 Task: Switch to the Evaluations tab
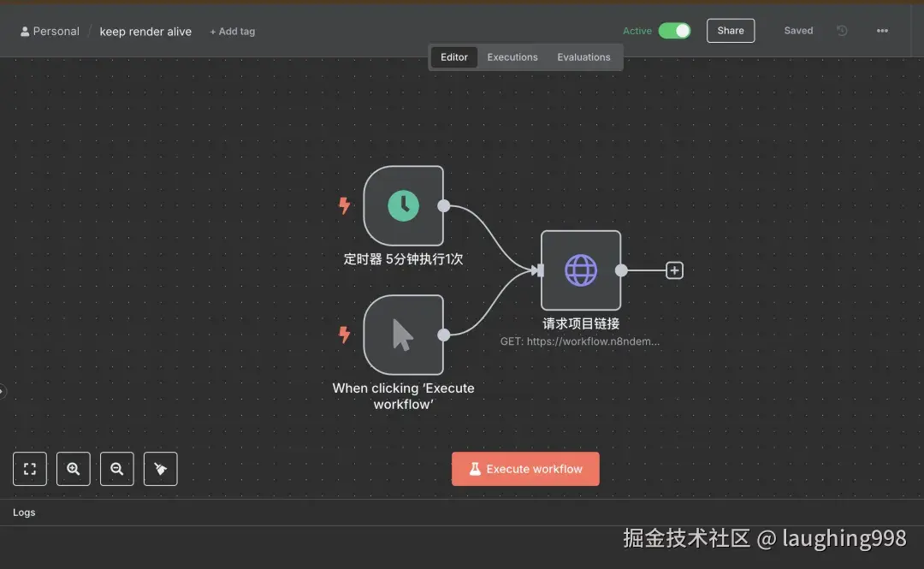click(x=583, y=56)
